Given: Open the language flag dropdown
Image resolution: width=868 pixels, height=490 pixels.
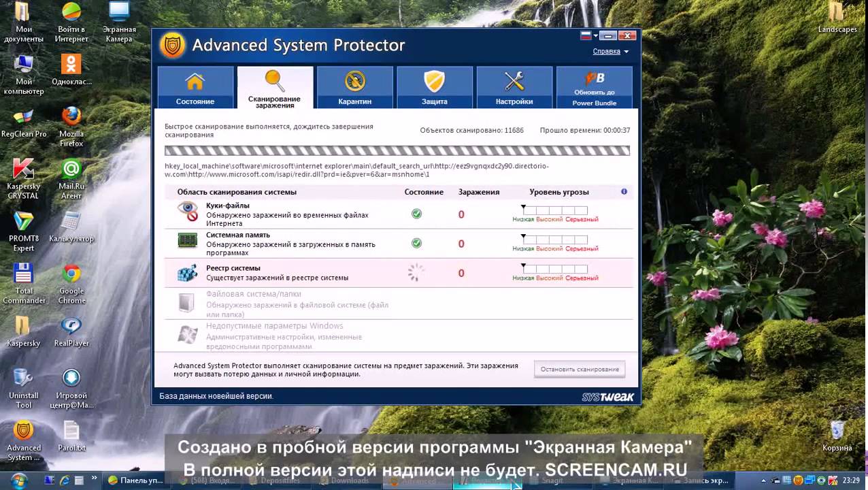Looking at the screenshot, I should 588,35.
